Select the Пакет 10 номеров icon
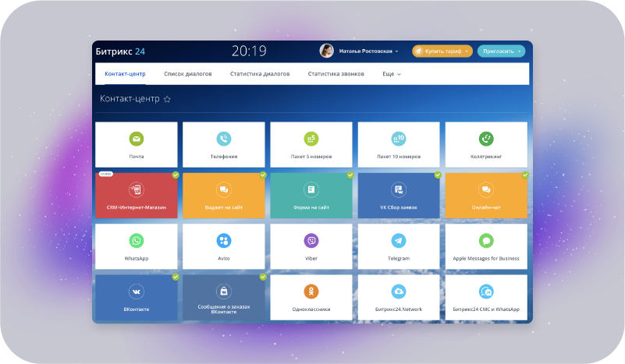 pos(399,139)
